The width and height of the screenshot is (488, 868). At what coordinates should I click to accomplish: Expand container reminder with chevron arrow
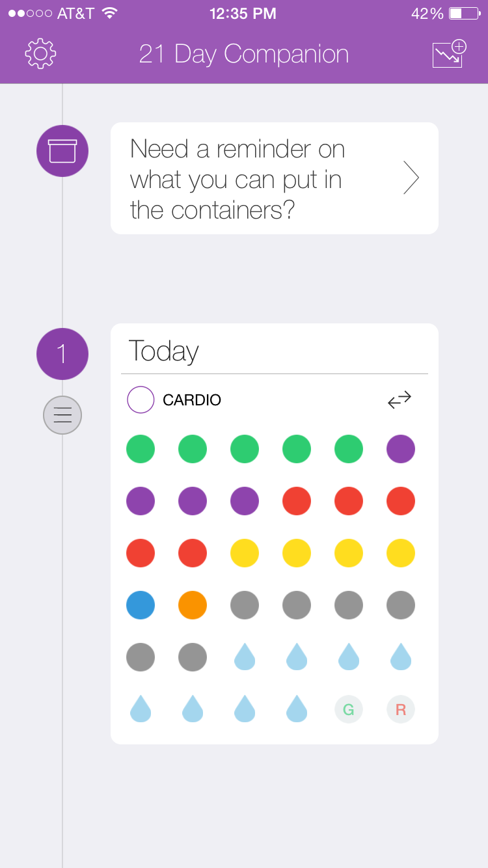411,178
